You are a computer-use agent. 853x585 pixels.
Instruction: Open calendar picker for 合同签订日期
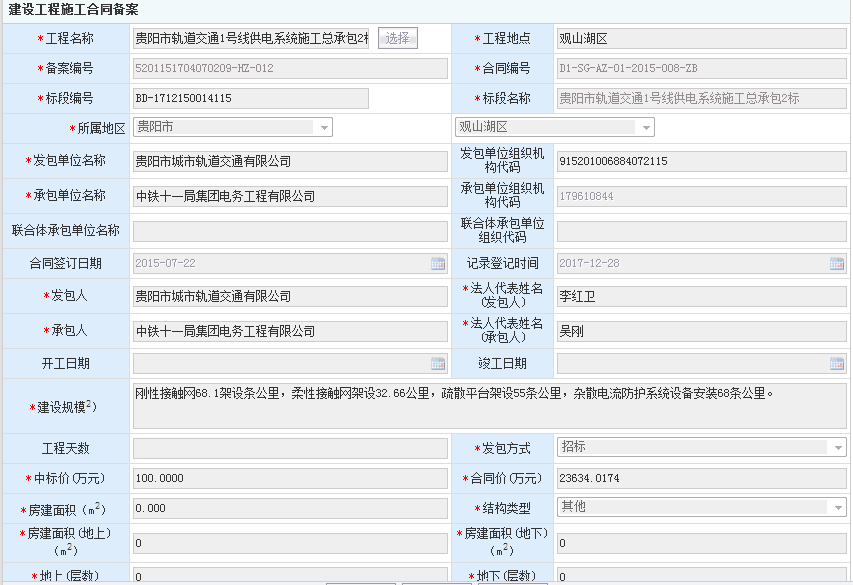pyautogui.click(x=438, y=264)
